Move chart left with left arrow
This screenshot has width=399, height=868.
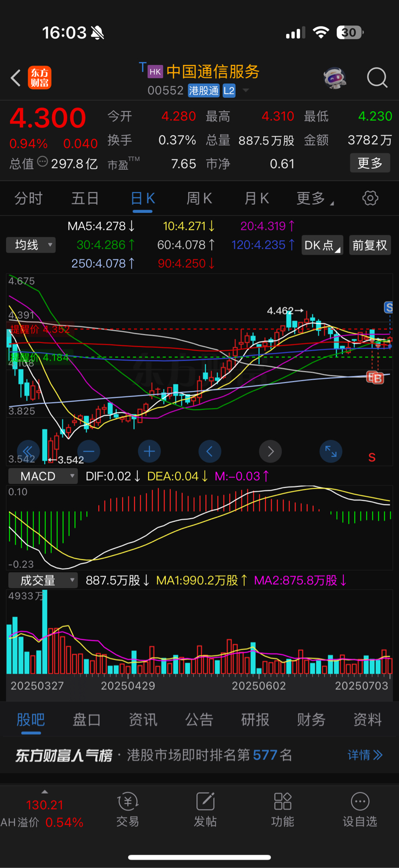click(210, 451)
